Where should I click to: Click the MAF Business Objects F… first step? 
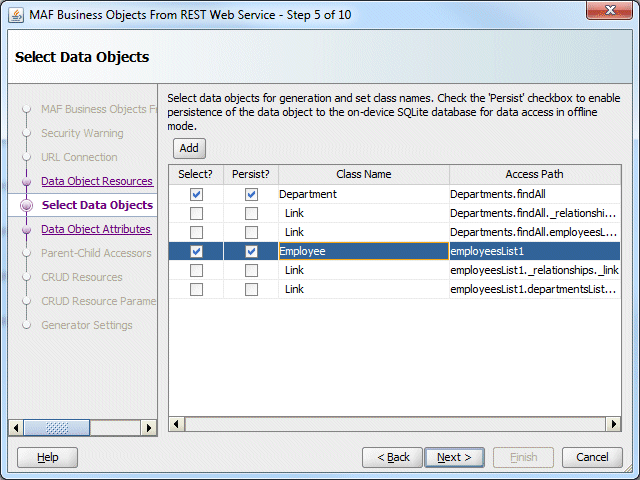click(x=99, y=109)
